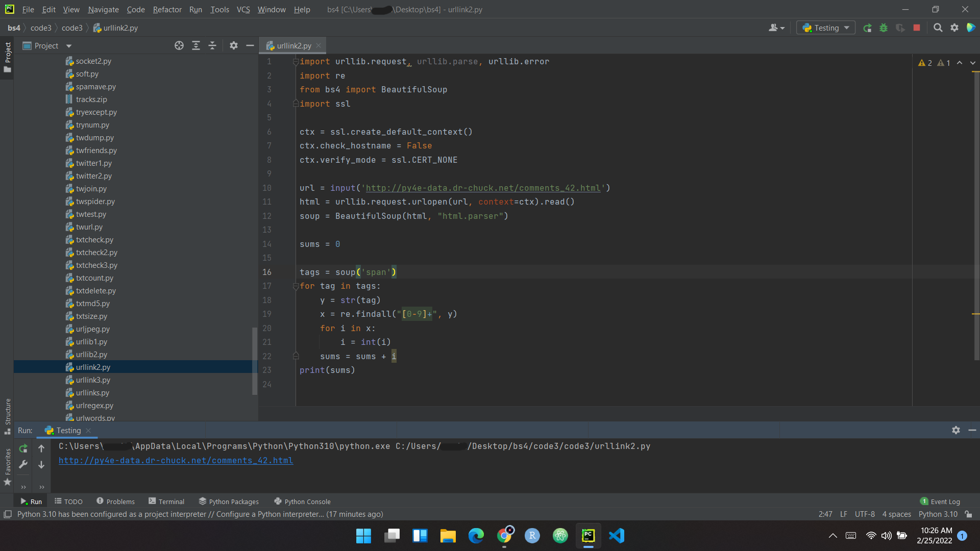Toggle read-only lock in status bar
The width and height of the screenshot is (980, 551).
pos(968,514)
